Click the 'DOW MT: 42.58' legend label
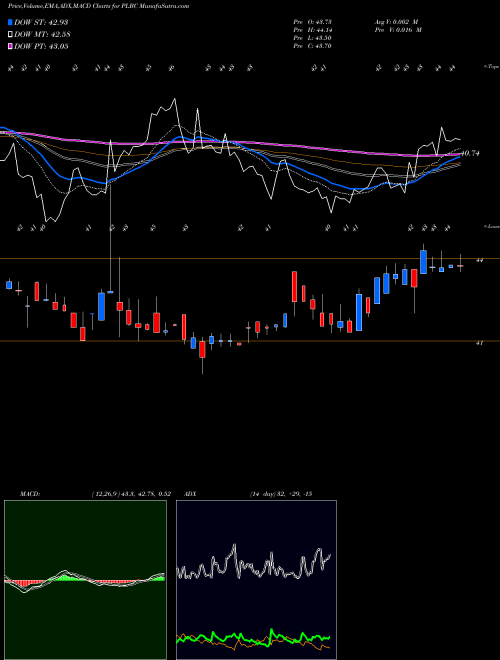 pos(42,35)
